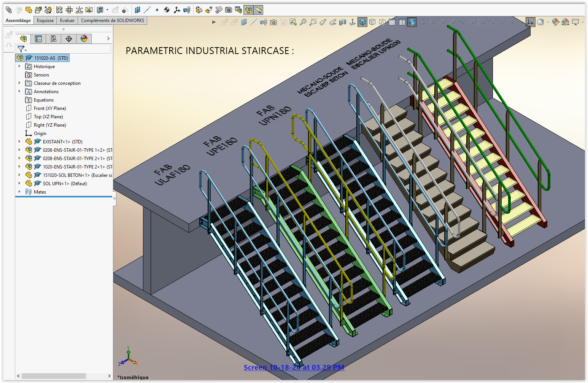Expand the Annotations node
The height and width of the screenshot is (383, 588).
coord(19,91)
